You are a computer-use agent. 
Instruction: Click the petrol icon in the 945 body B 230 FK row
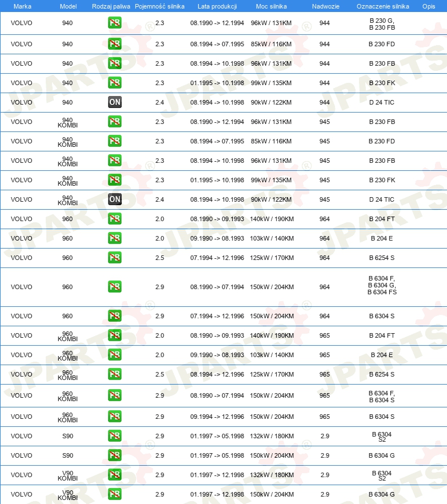coord(115,180)
